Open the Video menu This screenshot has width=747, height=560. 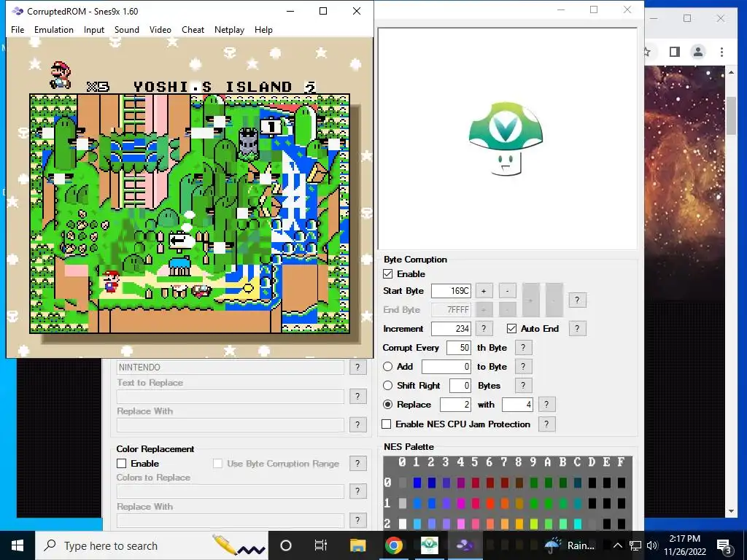pyautogui.click(x=160, y=29)
